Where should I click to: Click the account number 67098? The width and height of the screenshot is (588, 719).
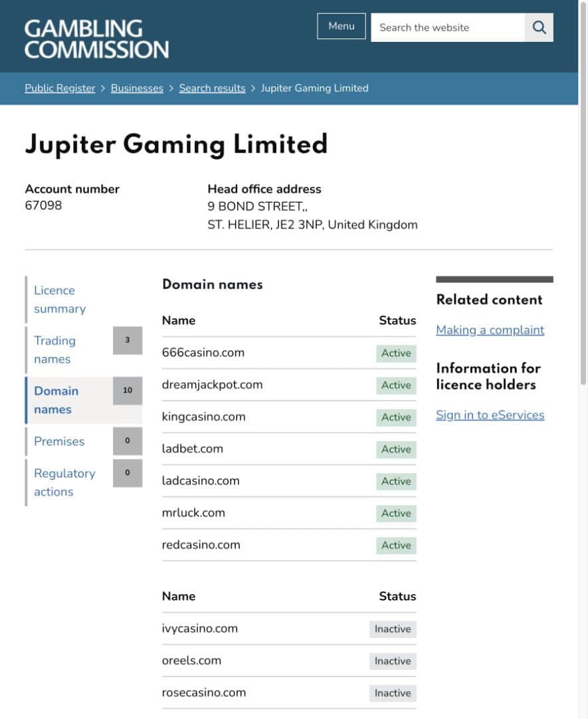tap(44, 205)
